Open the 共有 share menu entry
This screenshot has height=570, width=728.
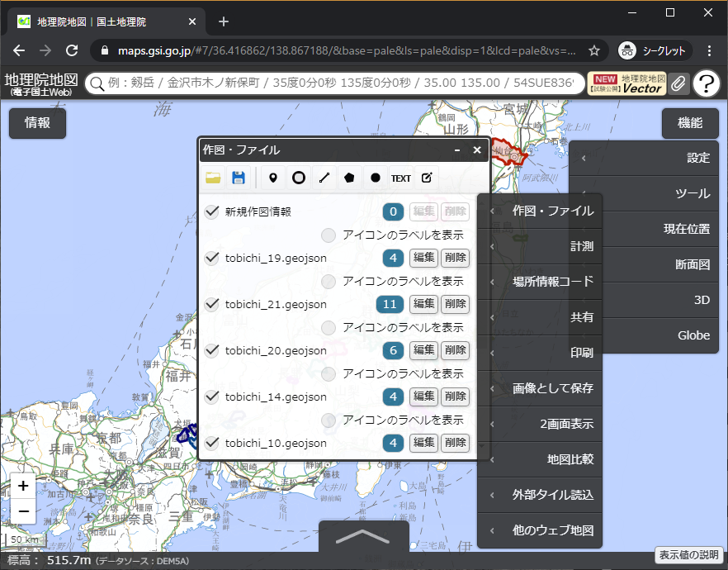540,317
